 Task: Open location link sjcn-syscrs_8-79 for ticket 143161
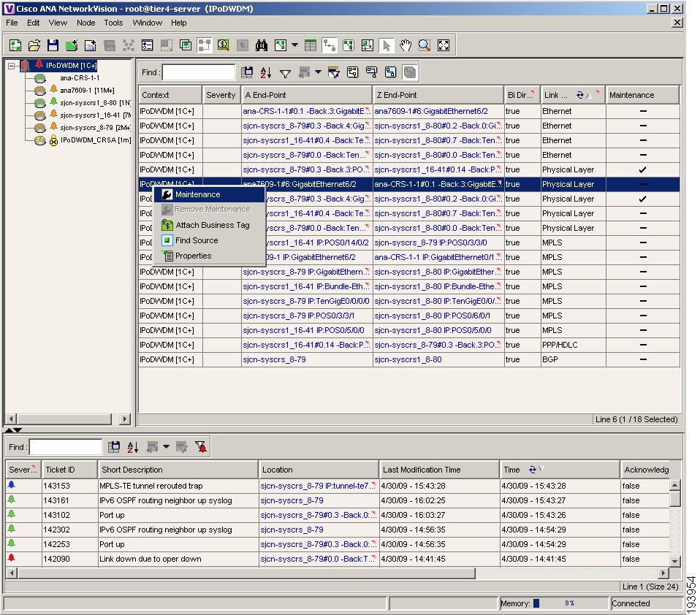coord(292,500)
